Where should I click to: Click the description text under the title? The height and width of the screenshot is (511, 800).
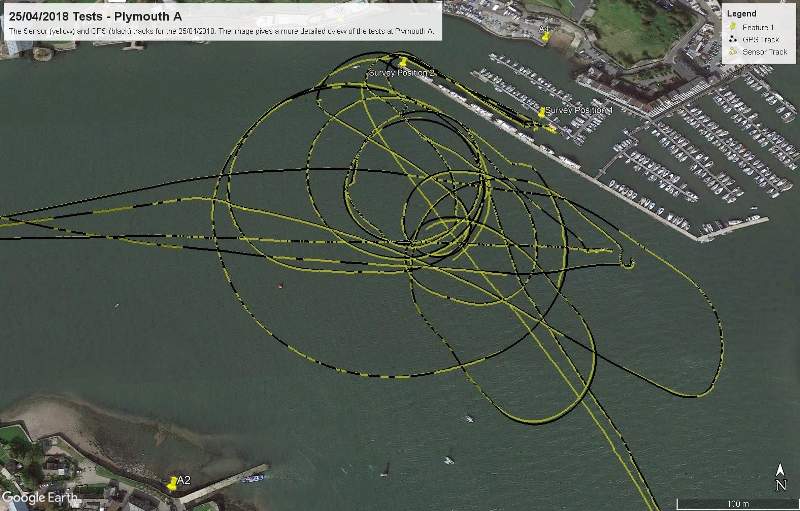pos(220,32)
